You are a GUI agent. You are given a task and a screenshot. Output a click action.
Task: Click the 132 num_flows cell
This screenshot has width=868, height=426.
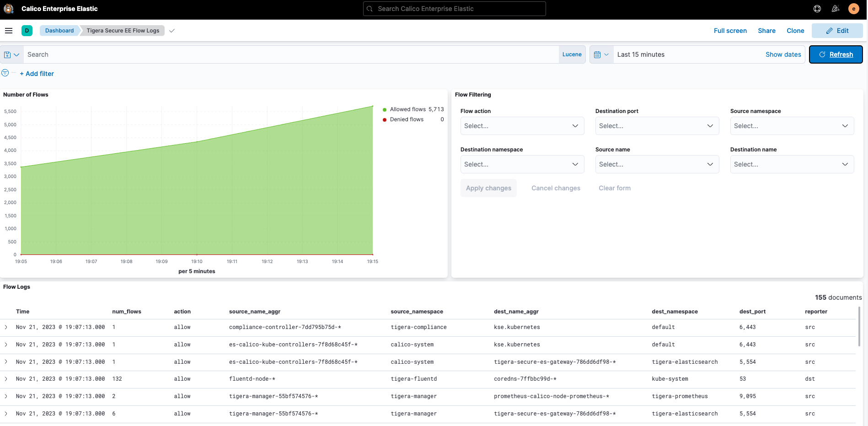click(x=117, y=379)
